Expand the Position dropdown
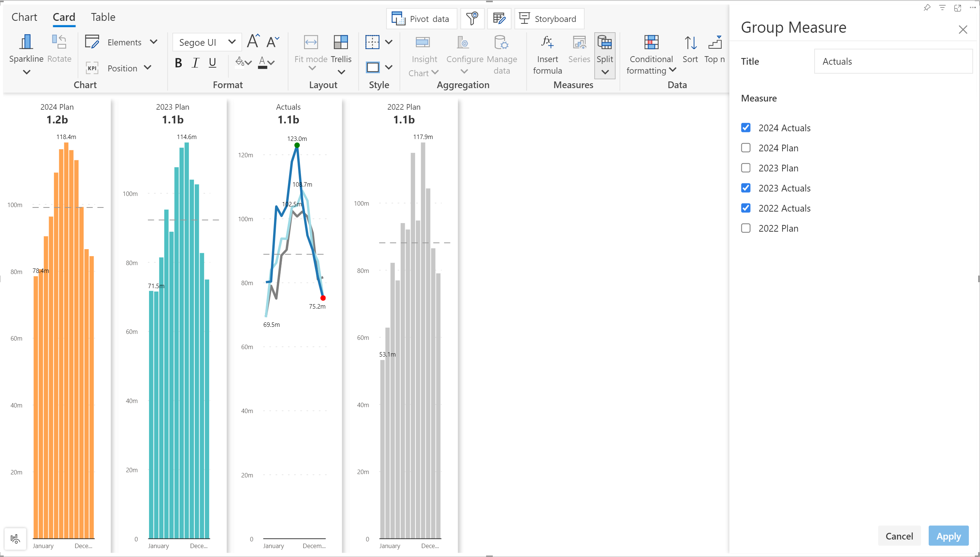 point(148,68)
